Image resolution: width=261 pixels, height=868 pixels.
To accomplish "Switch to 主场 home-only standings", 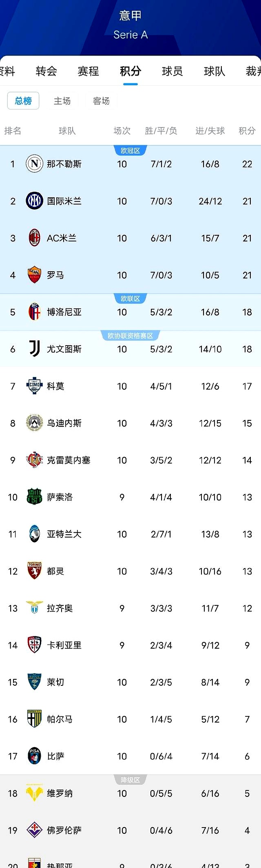I will point(62,101).
